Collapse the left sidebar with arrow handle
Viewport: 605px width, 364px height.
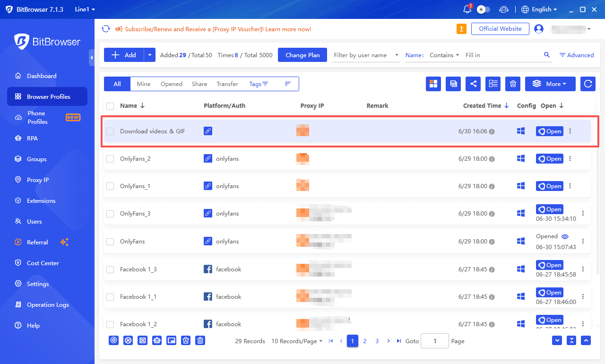[92, 57]
